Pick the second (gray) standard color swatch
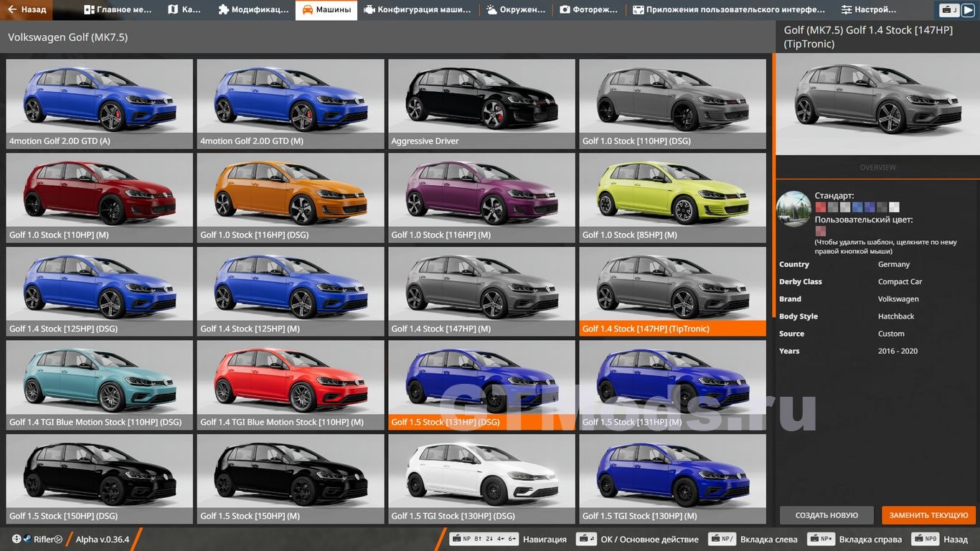The width and height of the screenshot is (980, 551). coord(832,207)
